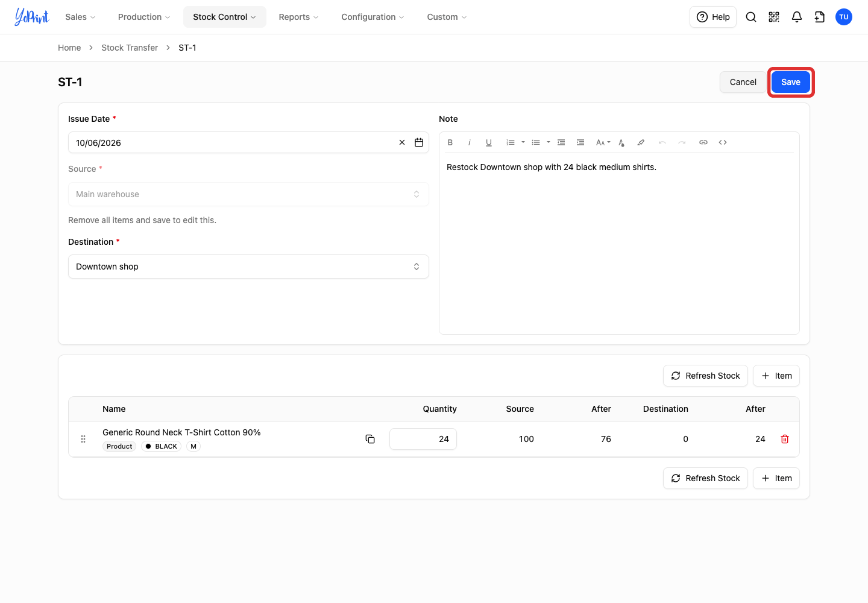Open TU user avatar menu
Viewport: 868px width, 603px height.
[x=844, y=17]
